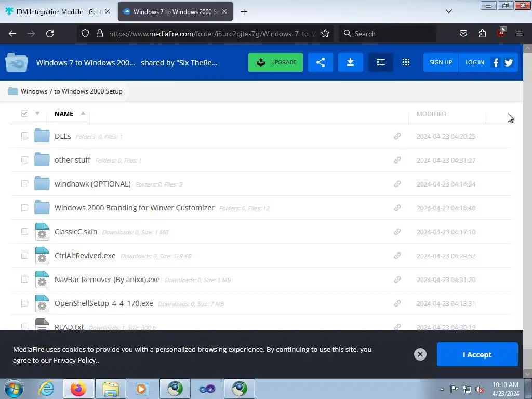Screen dimensions: 532x399
Task: Copy link icon for DLLs folder
Action: click(x=397, y=136)
